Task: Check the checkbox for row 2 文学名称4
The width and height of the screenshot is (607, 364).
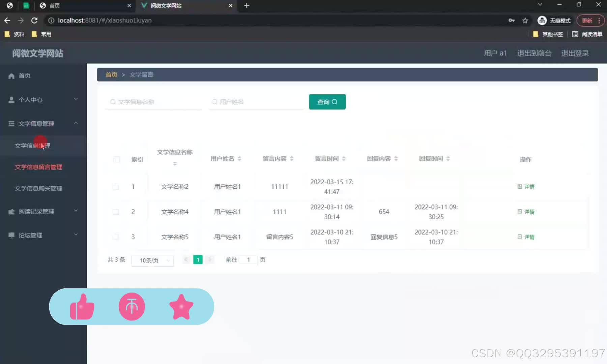Action: pyautogui.click(x=116, y=212)
